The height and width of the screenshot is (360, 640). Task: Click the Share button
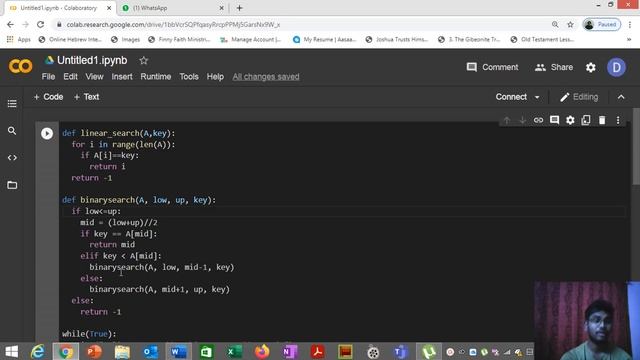pos(554,67)
